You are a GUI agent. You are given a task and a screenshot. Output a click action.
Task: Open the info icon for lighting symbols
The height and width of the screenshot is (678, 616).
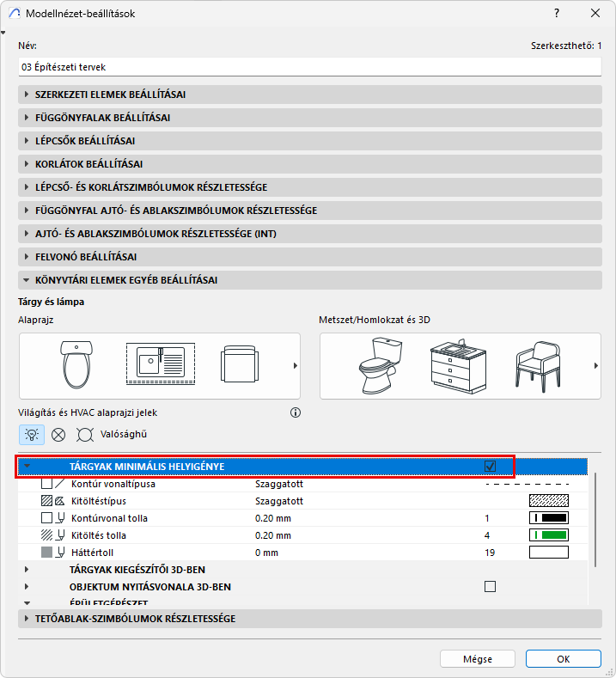coord(296,412)
